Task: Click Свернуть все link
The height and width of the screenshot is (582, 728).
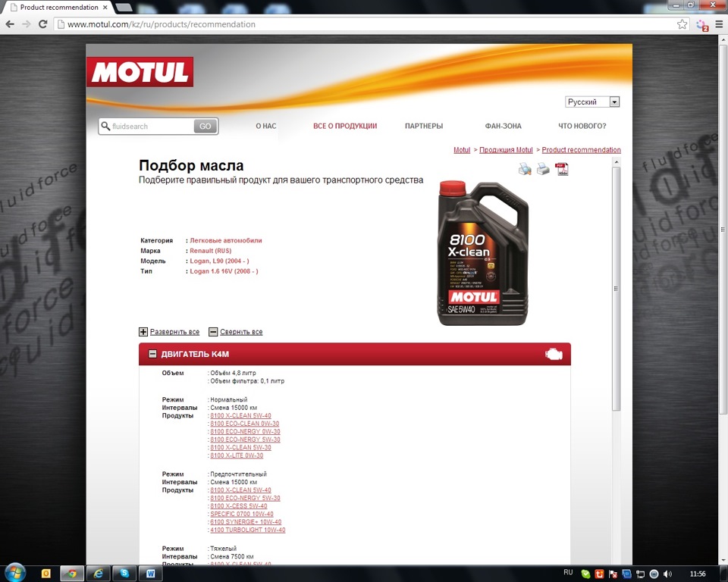Action: pos(241,332)
